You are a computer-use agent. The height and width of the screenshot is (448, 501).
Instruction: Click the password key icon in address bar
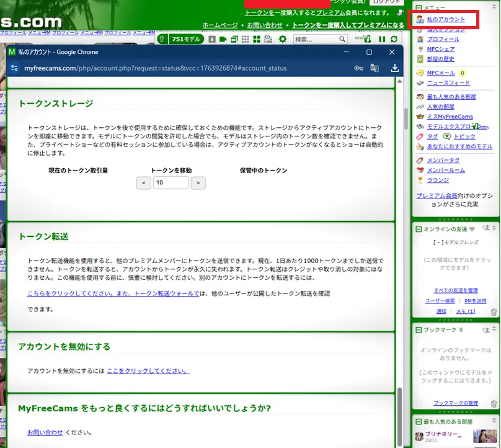[x=358, y=68]
